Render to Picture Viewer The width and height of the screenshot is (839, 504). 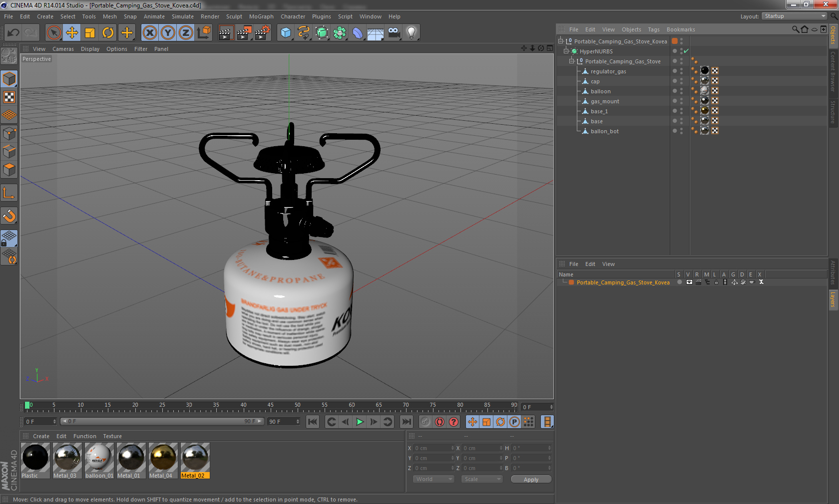[244, 33]
